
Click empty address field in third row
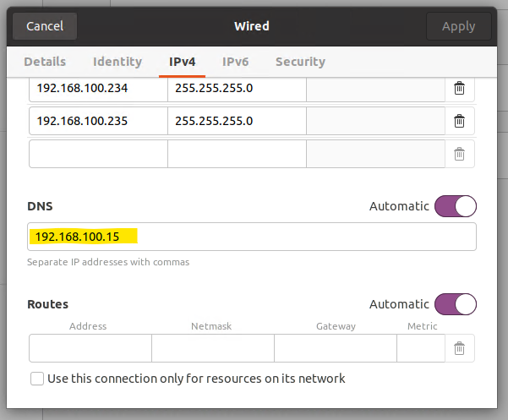click(98, 154)
